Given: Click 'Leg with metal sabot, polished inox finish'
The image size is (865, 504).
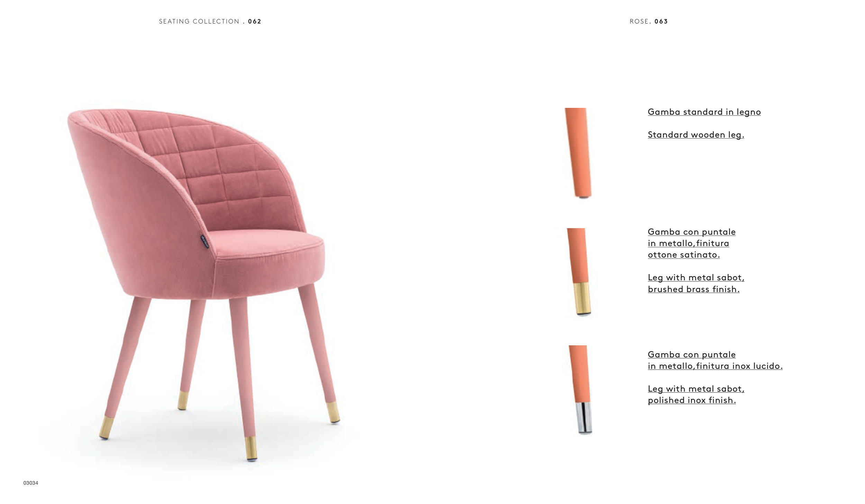Looking at the screenshot, I should click(696, 394).
